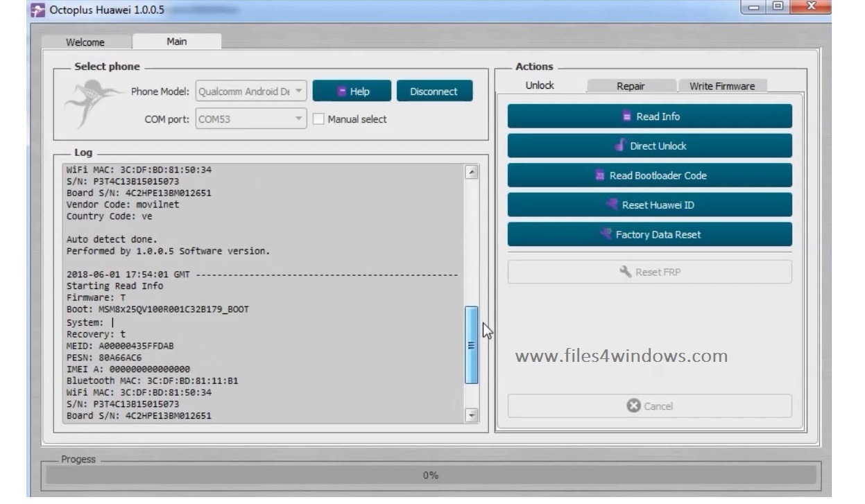Screen dimensions: 865x504
Task: Click the Read Info button
Action: pos(650,116)
